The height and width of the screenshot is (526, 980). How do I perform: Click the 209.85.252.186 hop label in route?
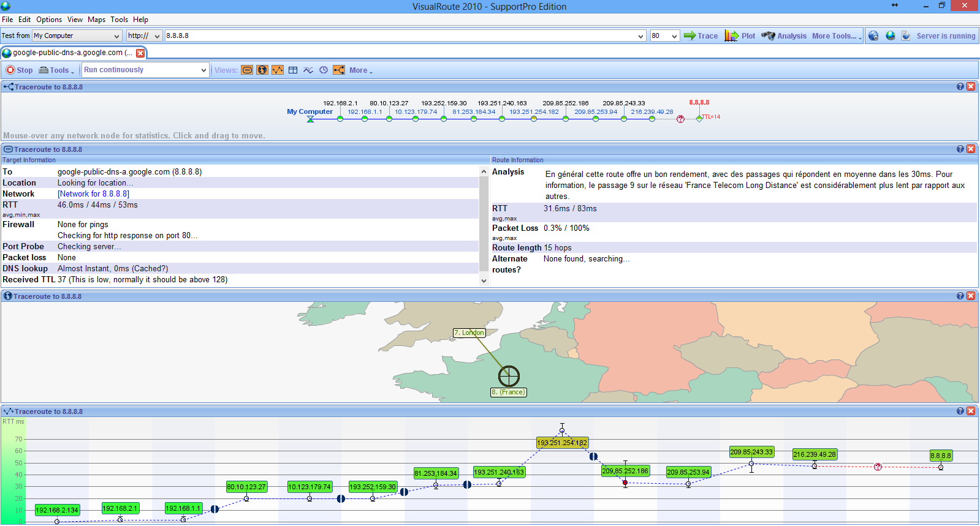pyautogui.click(x=565, y=103)
